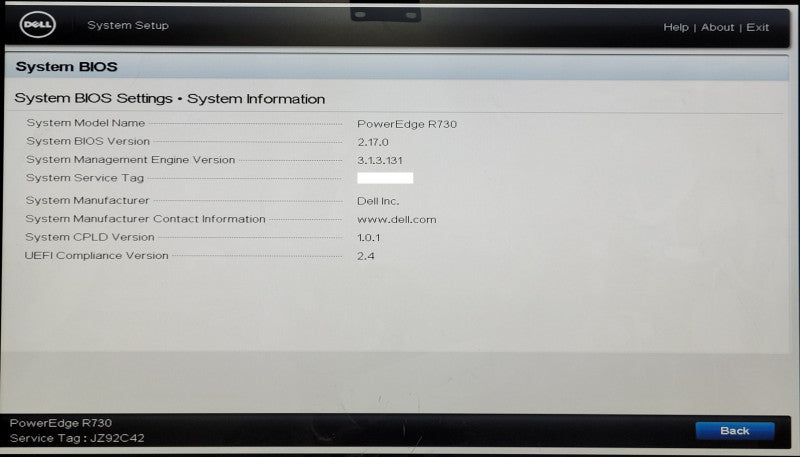Screen dimensions: 800x457
Task: Click the Back button
Action: 735,431
